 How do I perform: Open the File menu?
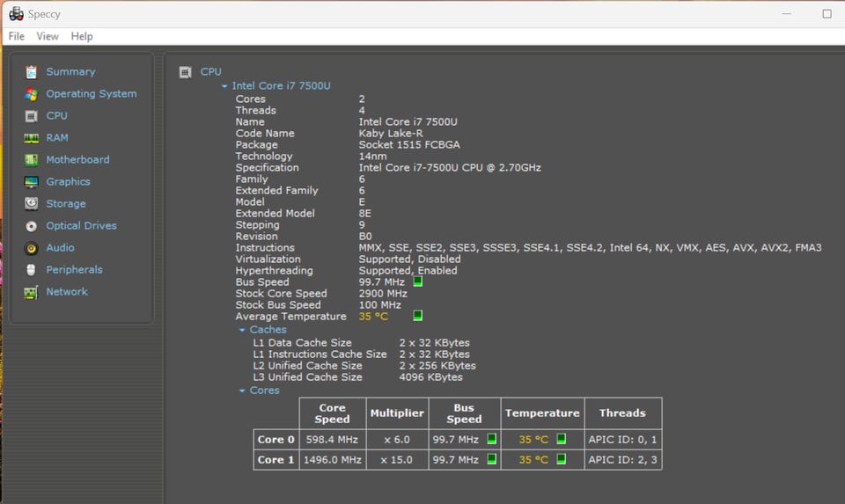click(x=17, y=36)
